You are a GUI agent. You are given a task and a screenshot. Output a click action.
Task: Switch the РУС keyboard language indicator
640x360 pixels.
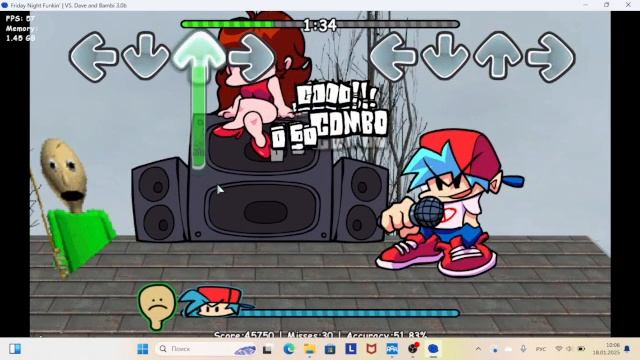click(541, 349)
